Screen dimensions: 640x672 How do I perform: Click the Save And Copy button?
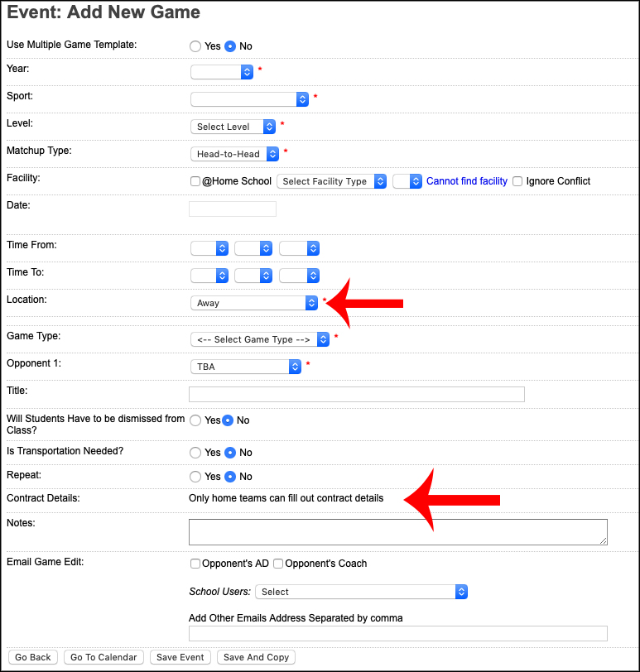[x=257, y=657]
